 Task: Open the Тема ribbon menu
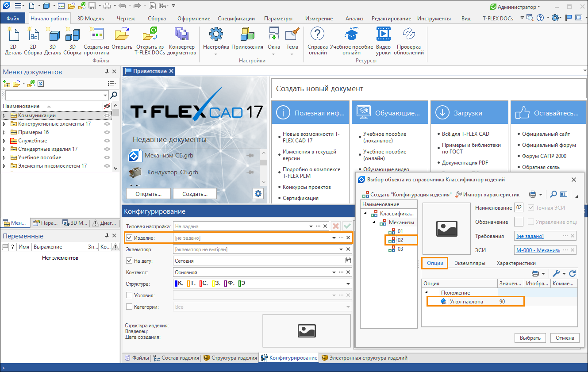point(292,41)
